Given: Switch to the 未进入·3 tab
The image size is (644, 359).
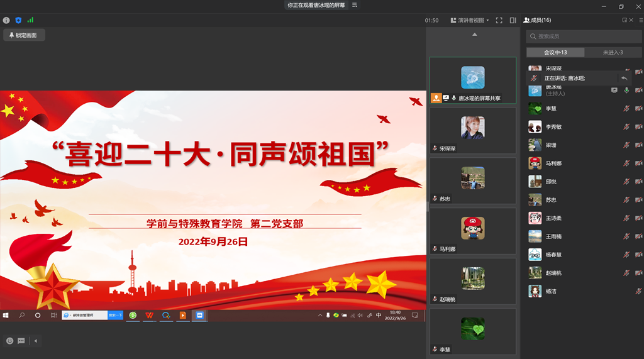Looking at the screenshot, I should pyautogui.click(x=613, y=52).
